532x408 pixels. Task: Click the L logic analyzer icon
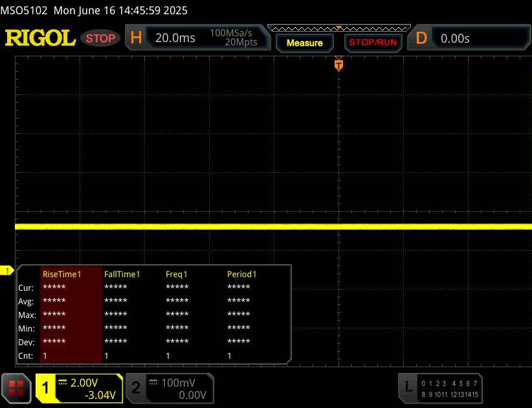408,387
